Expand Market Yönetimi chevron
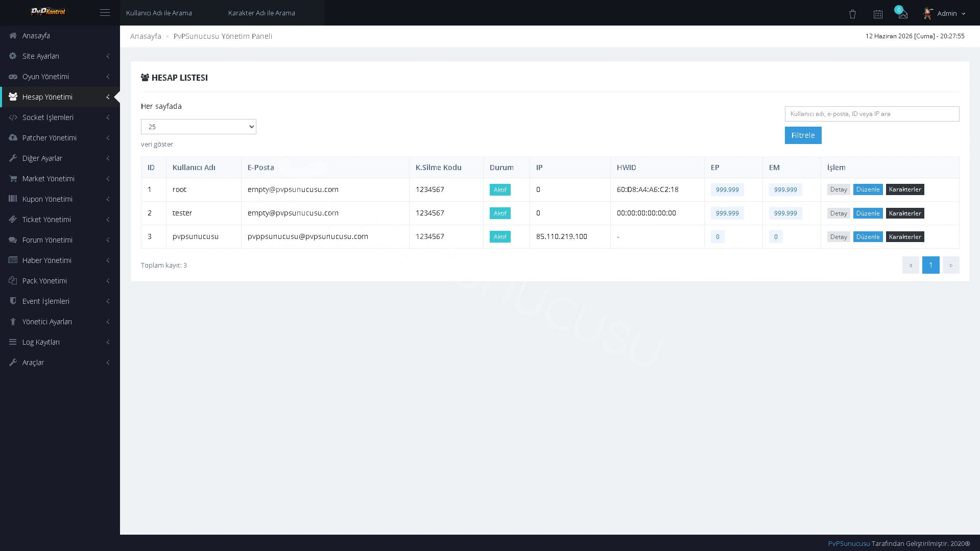This screenshot has width=980, height=551. tap(108, 179)
